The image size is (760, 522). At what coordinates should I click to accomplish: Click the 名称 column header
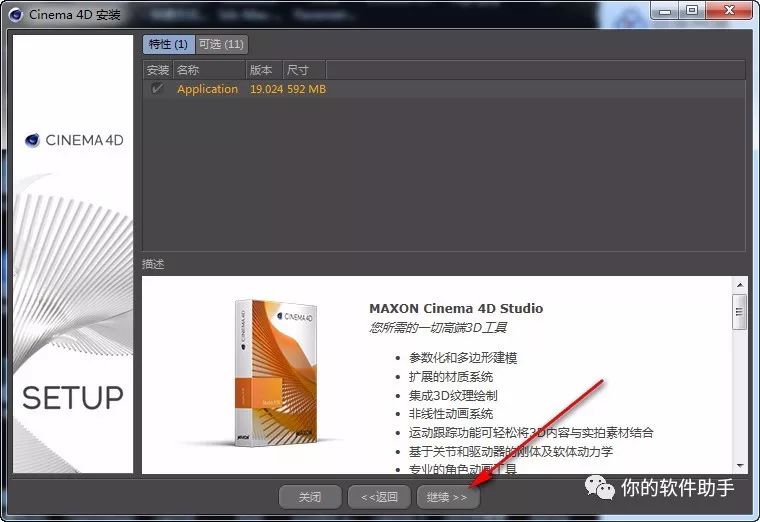tap(209, 70)
